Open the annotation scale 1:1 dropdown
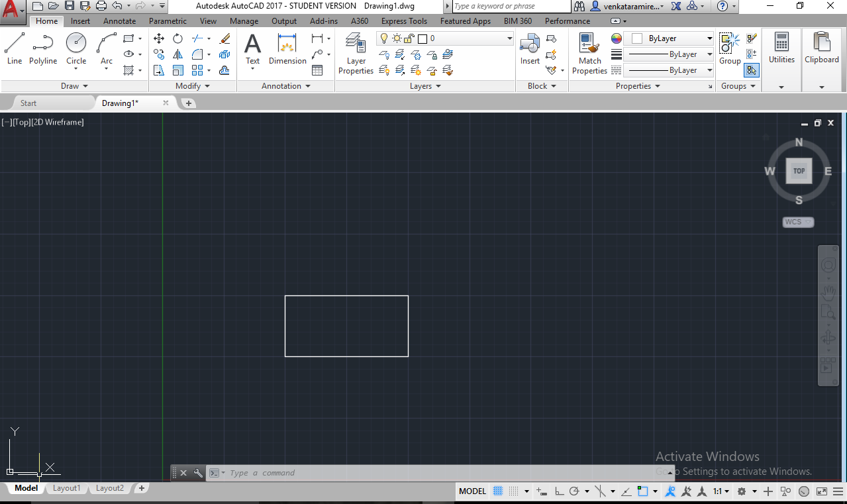Screen dimensions: 847x504 coord(720,491)
